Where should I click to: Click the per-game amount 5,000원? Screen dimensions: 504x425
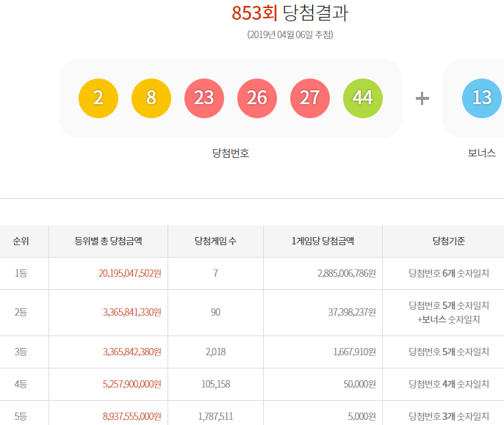click(362, 417)
